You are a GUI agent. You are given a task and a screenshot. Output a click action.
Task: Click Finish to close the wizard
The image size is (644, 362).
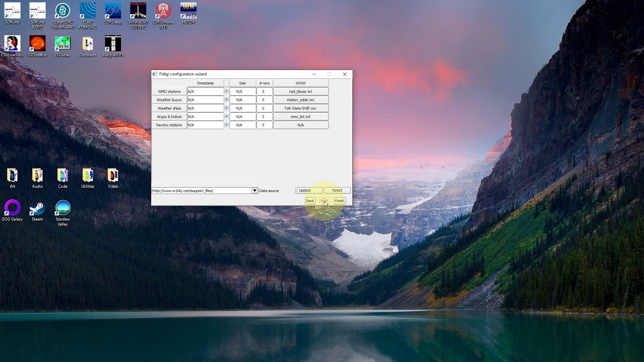pos(340,201)
